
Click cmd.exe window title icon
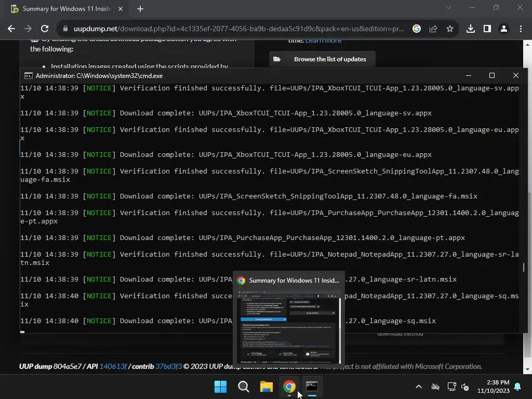point(29,76)
